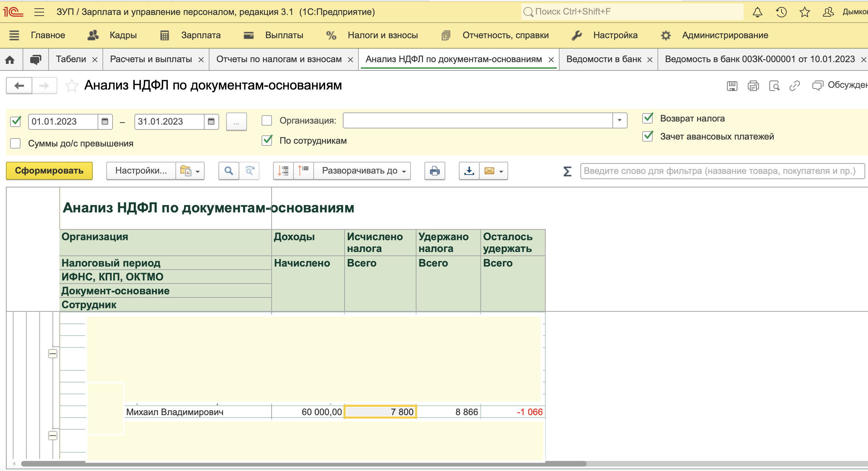Open email send options dropdown arrow
This screenshot has width=868, height=471.
[502, 171]
